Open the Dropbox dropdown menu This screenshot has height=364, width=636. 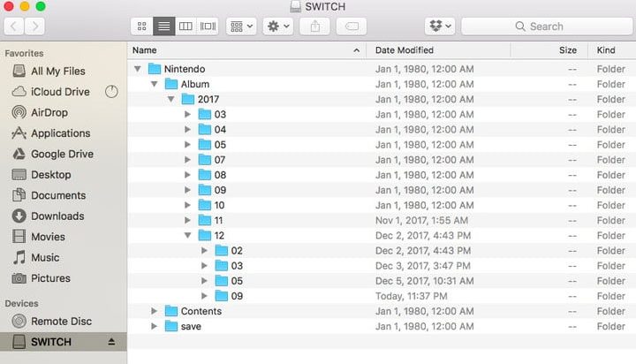440,27
